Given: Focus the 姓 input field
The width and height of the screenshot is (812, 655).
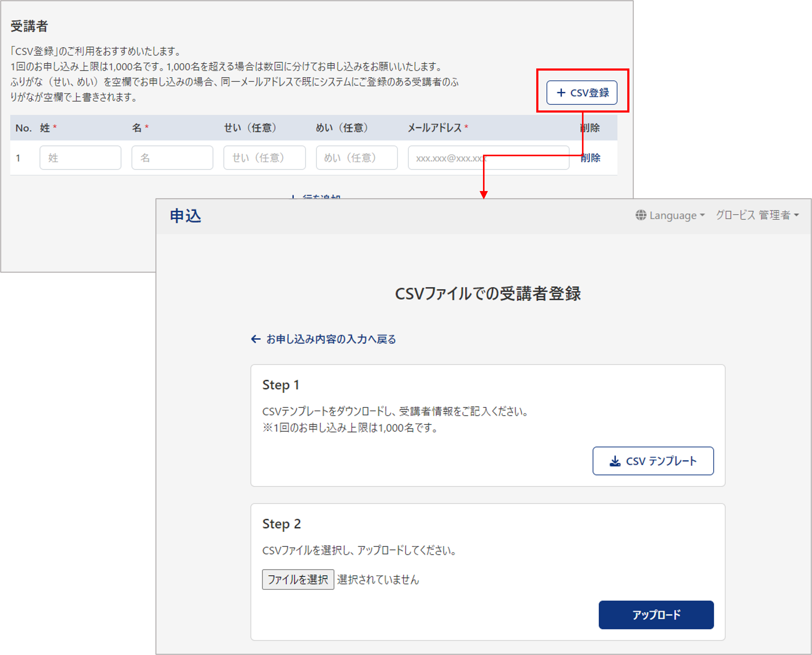Looking at the screenshot, I should [x=80, y=158].
